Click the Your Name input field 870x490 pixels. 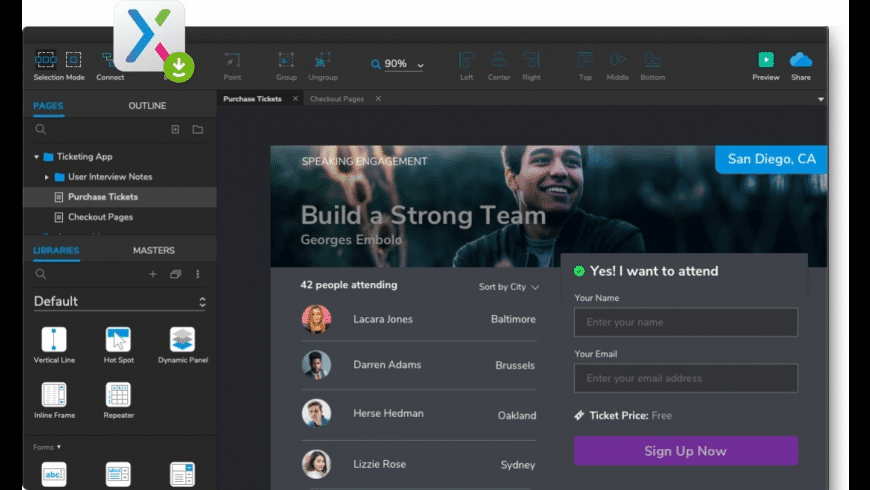[686, 322]
